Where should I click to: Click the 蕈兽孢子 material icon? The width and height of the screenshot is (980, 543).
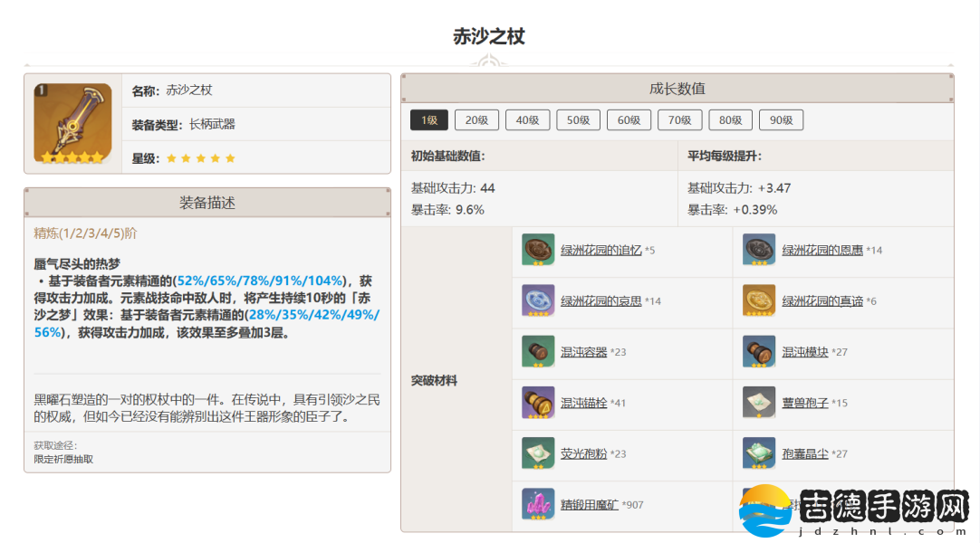click(x=759, y=403)
